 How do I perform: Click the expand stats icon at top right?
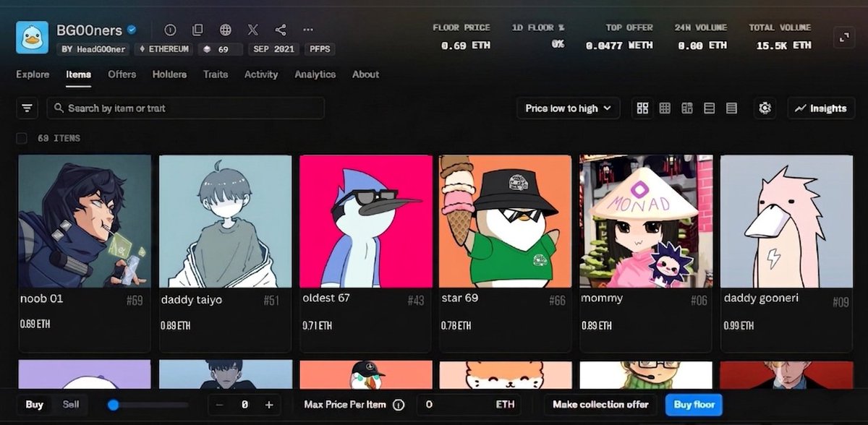click(844, 38)
